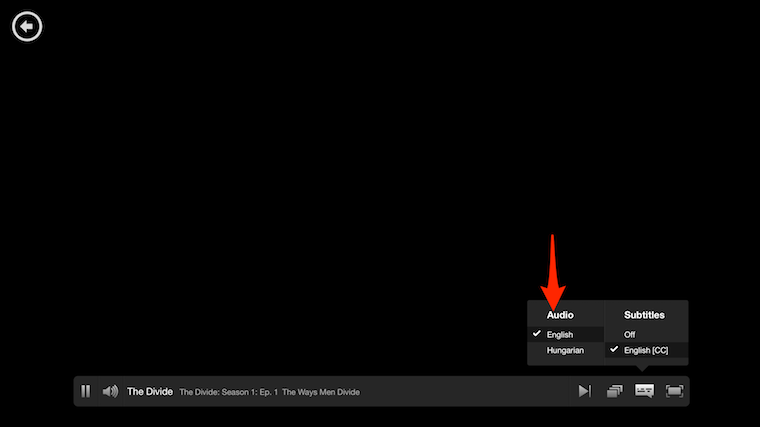Go back using the circled arrow
Viewport: 760px width, 427px height.
[27, 27]
